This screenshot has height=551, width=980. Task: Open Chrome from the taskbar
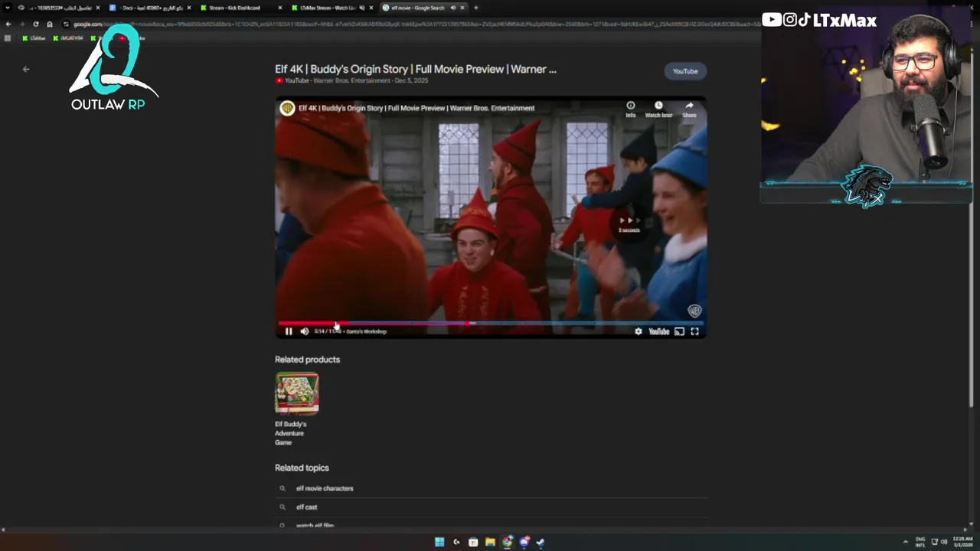pyautogui.click(x=507, y=542)
